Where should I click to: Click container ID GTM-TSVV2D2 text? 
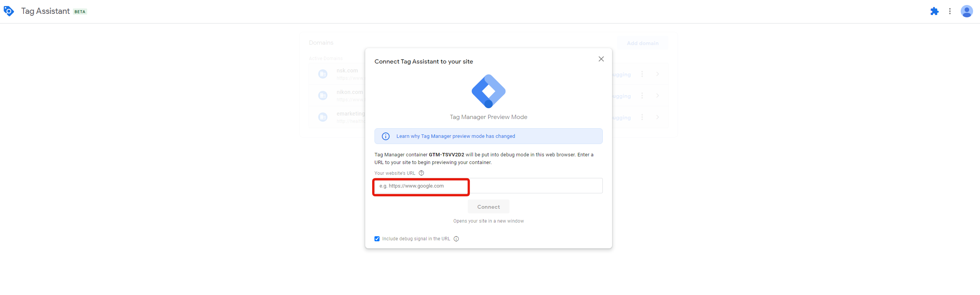pos(447,155)
